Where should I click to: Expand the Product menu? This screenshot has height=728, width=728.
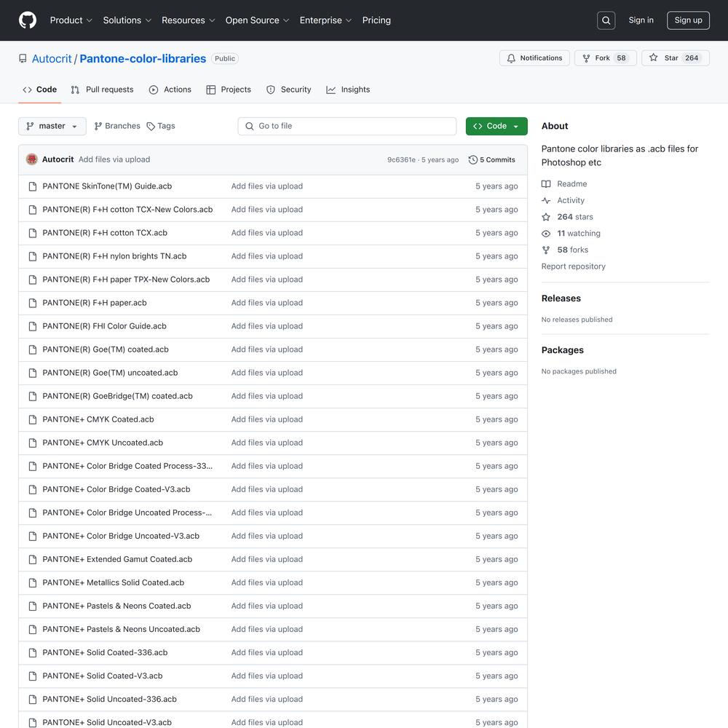(71, 20)
